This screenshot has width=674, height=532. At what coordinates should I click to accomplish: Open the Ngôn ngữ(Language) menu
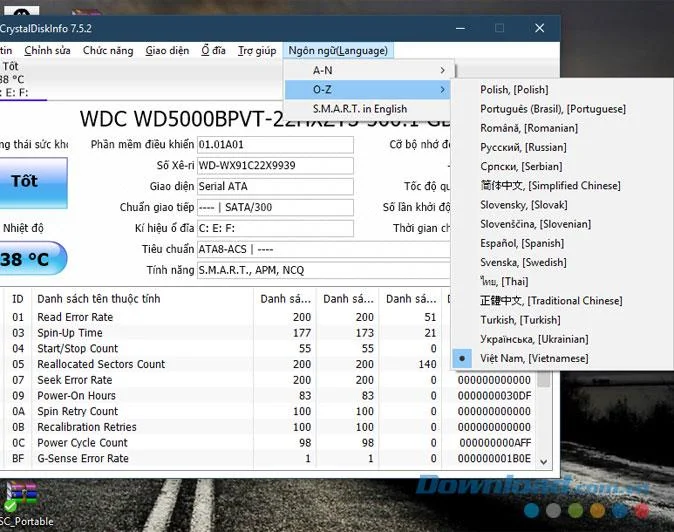pyautogui.click(x=338, y=51)
